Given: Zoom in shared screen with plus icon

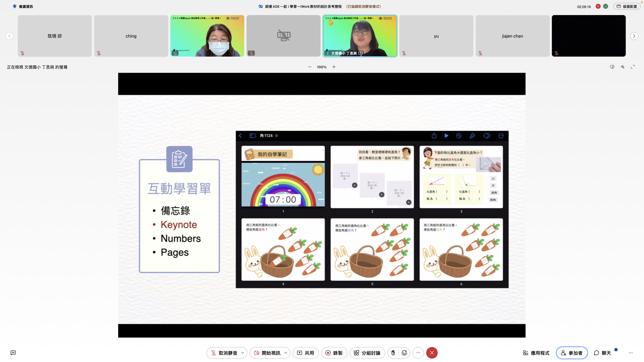Looking at the screenshot, I should tap(334, 67).
